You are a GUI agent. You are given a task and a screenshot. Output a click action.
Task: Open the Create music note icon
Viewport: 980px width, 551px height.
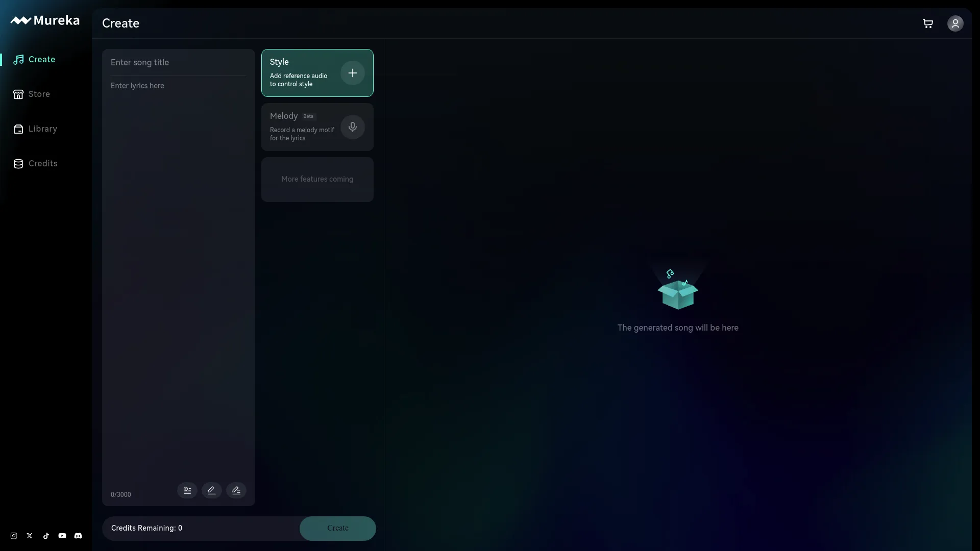pyautogui.click(x=18, y=59)
